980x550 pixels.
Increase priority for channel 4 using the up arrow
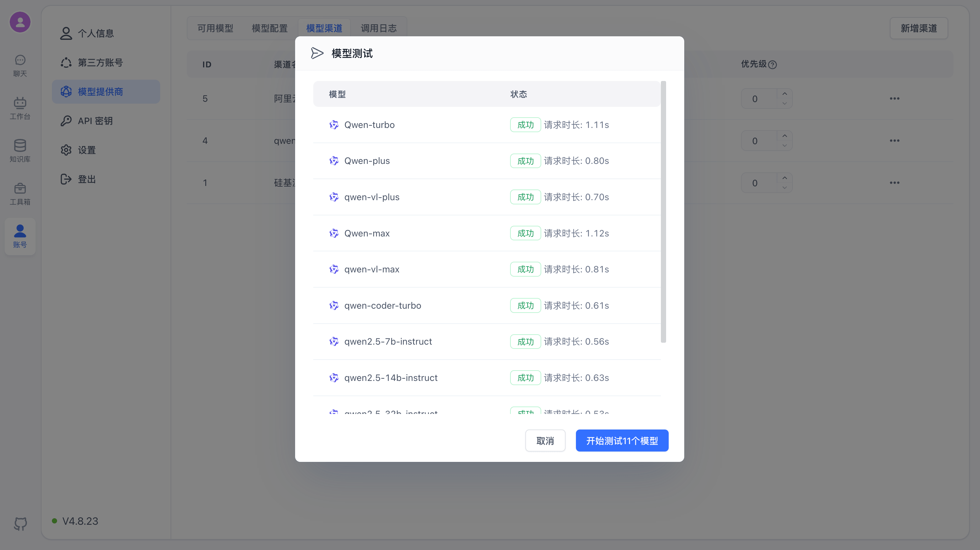[x=784, y=135]
